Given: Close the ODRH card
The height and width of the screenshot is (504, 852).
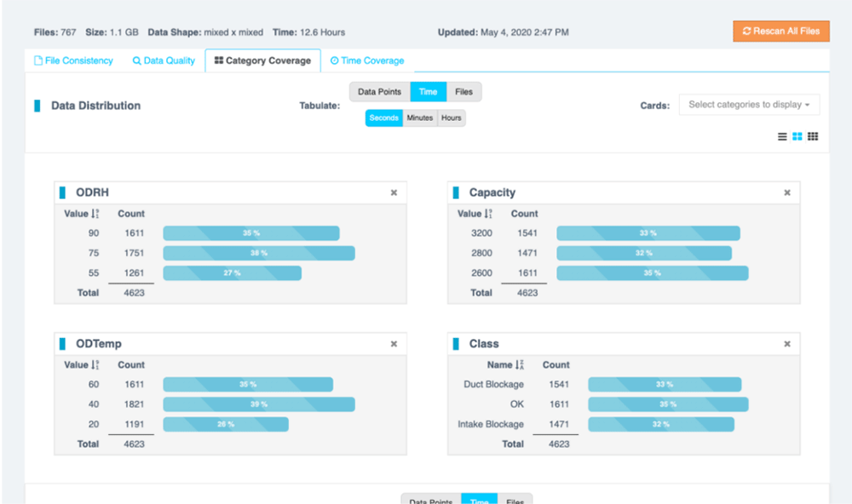Looking at the screenshot, I should pyautogui.click(x=394, y=193).
